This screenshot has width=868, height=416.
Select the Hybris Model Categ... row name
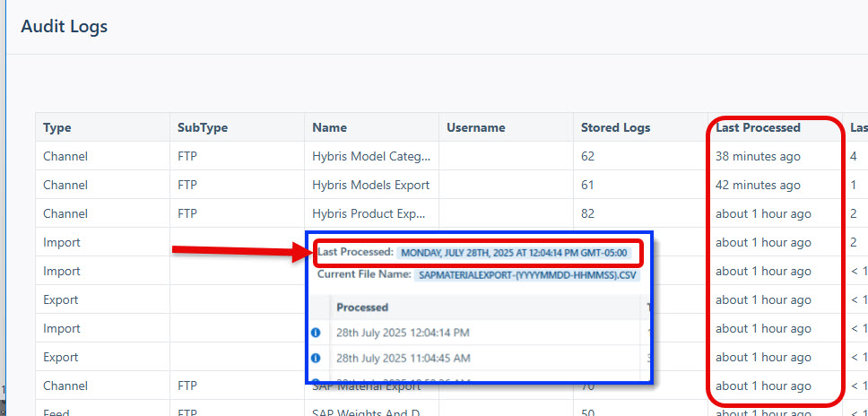click(371, 156)
